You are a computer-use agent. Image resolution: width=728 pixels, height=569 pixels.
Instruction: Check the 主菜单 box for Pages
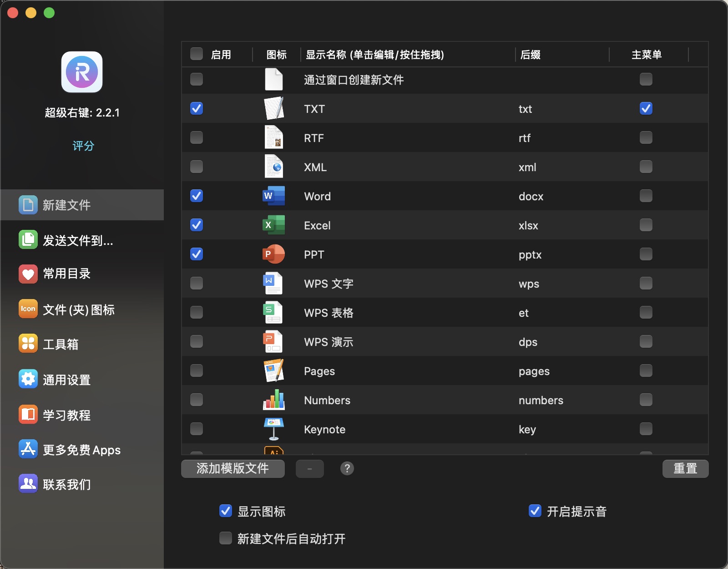pos(646,371)
